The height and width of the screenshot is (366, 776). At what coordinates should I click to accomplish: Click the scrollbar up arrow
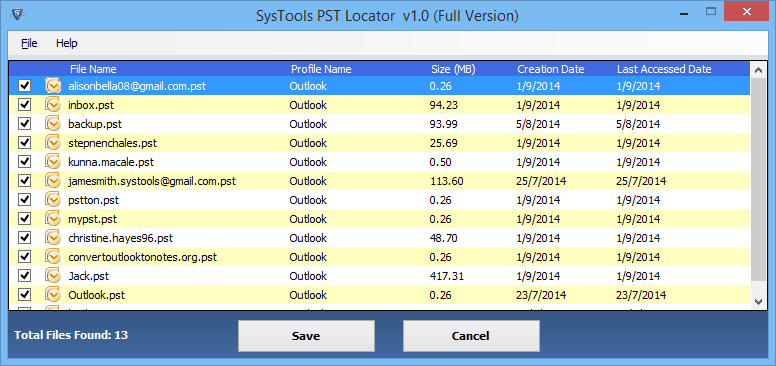click(x=758, y=70)
